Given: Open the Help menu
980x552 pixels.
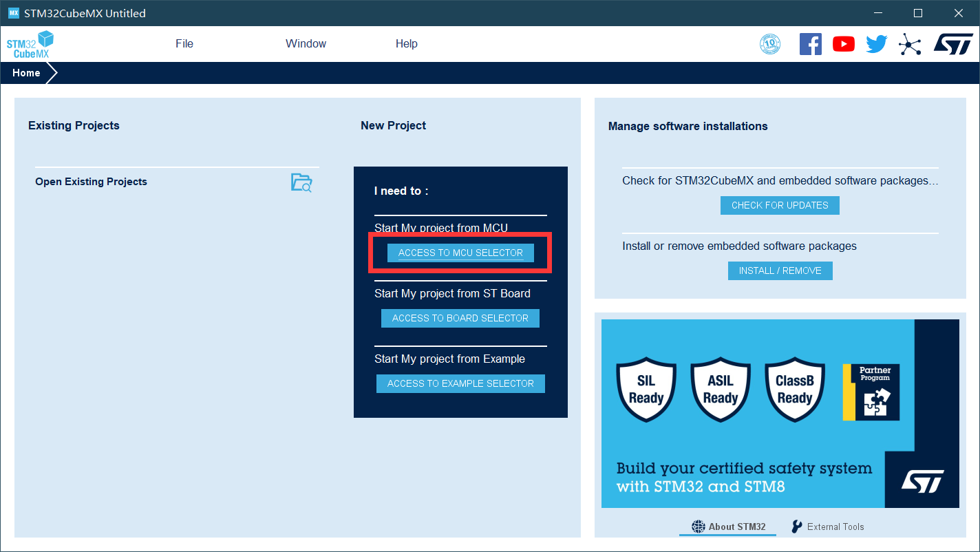Looking at the screenshot, I should 407,44.
